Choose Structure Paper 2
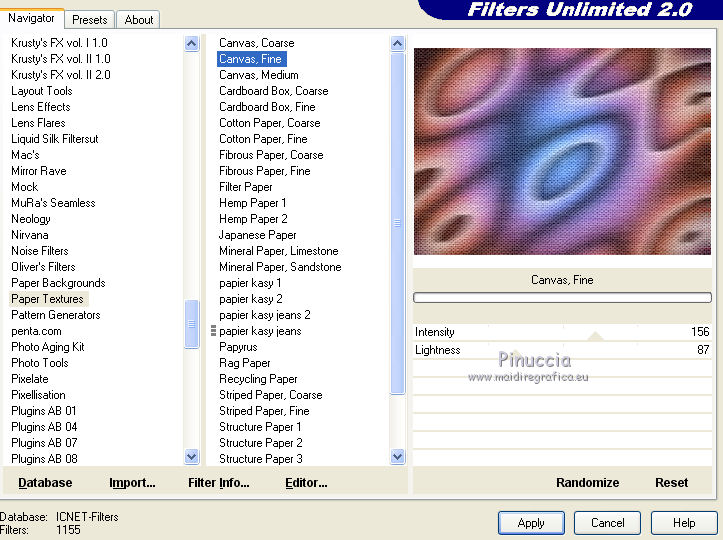Screen dimensions: 723x540 pyautogui.click(x=261, y=443)
